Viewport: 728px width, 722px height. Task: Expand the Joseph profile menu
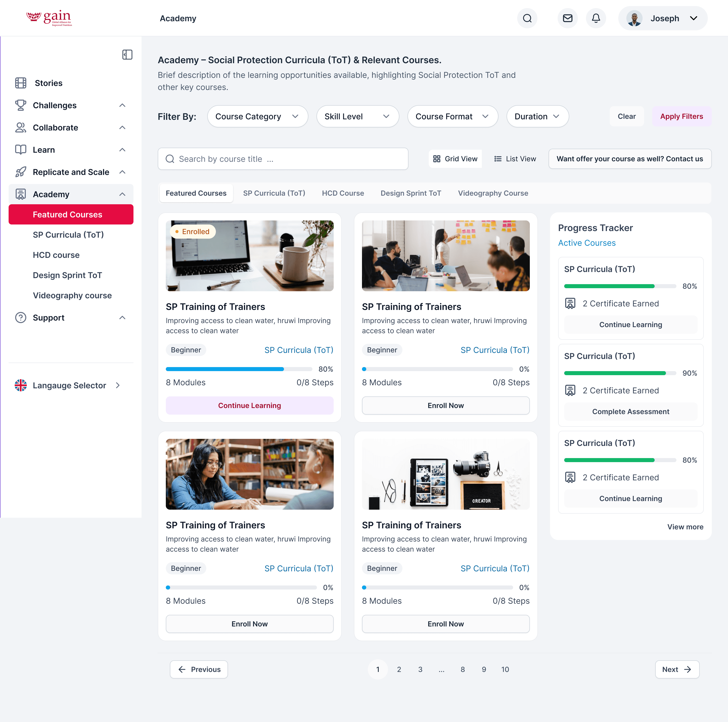click(x=693, y=18)
